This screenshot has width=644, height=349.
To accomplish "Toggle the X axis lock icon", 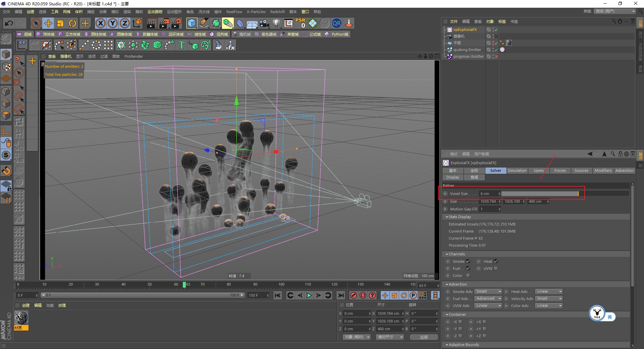I will coord(100,23).
